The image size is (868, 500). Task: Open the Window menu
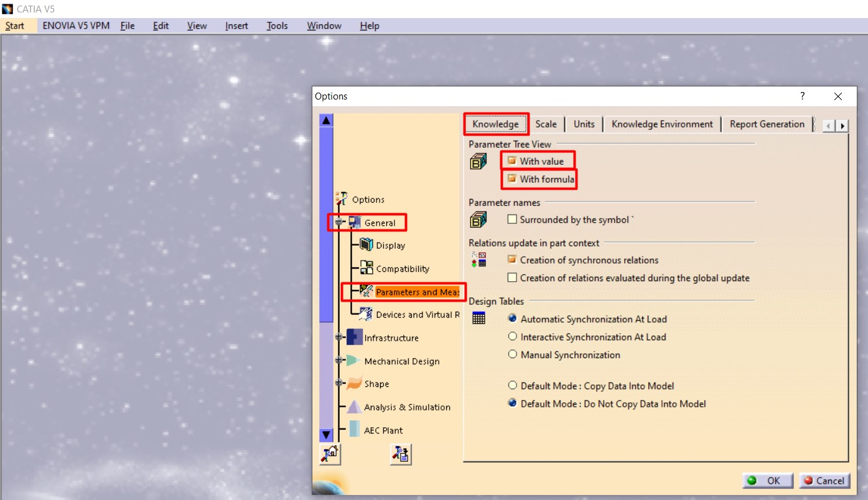[324, 25]
